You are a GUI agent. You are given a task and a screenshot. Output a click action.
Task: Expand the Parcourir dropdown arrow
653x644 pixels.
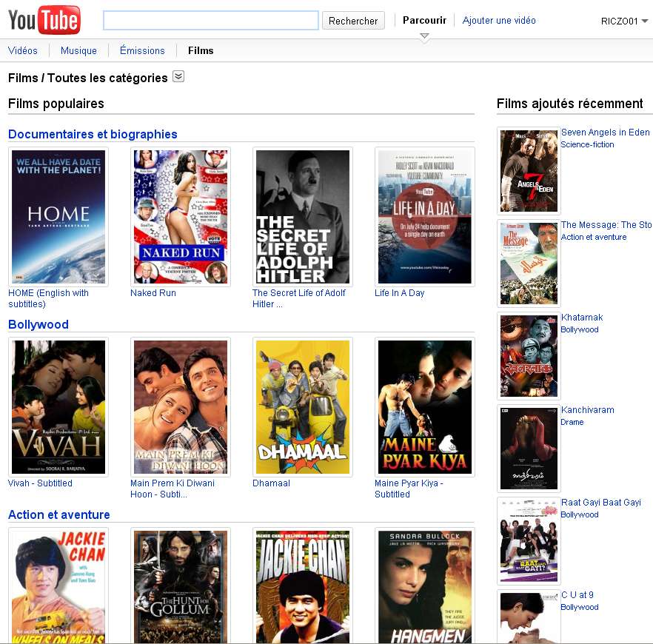click(424, 36)
